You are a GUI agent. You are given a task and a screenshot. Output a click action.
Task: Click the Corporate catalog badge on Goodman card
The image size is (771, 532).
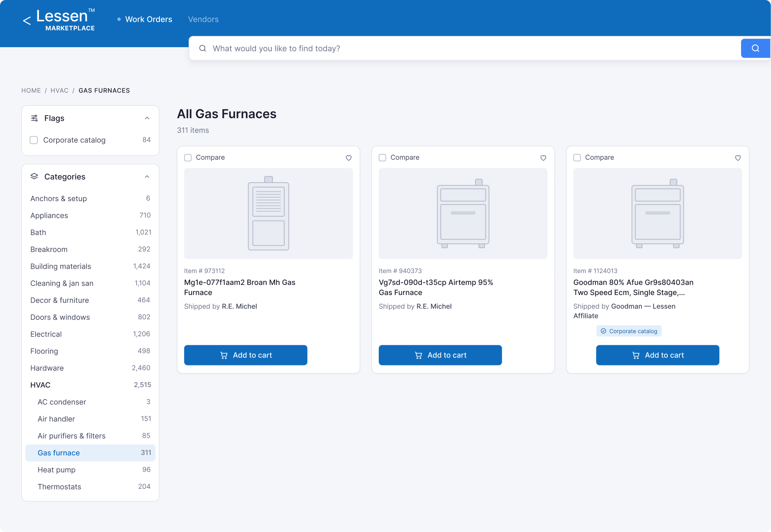(x=629, y=331)
